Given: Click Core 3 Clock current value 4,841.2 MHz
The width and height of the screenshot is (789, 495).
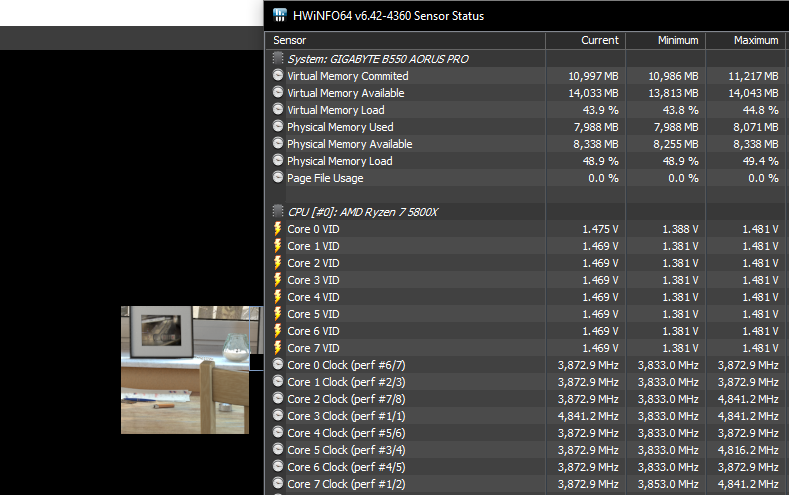Looking at the screenshot, I should coord(588,416).
